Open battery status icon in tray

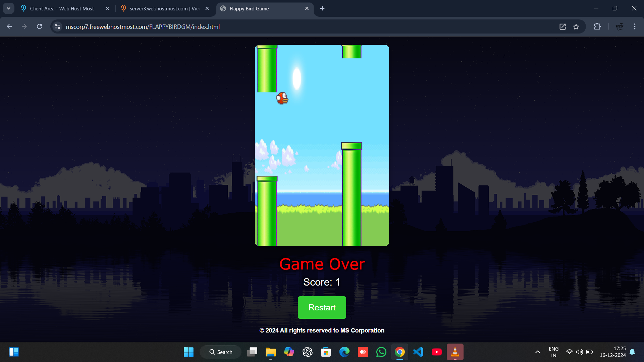click(590, 352)
